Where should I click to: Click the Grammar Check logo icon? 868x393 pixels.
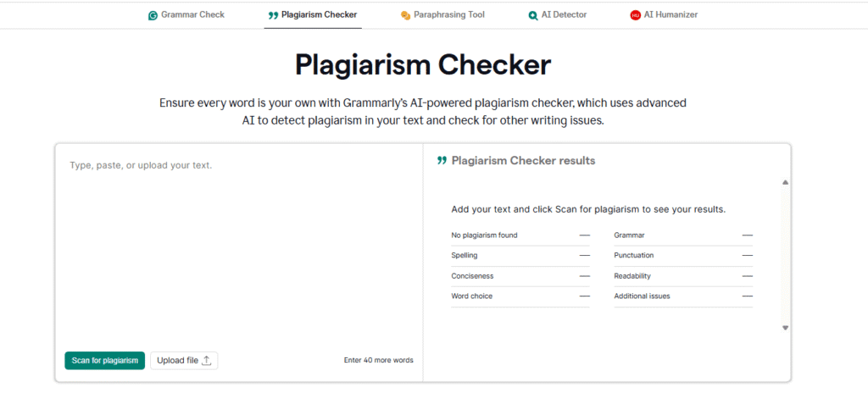click(x=153, y=15)
